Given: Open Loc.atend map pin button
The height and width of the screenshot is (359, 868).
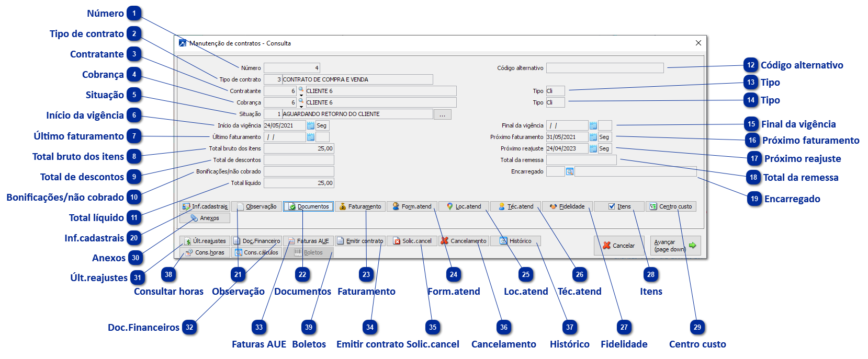Looking at the screenshot, I should 464,206.
